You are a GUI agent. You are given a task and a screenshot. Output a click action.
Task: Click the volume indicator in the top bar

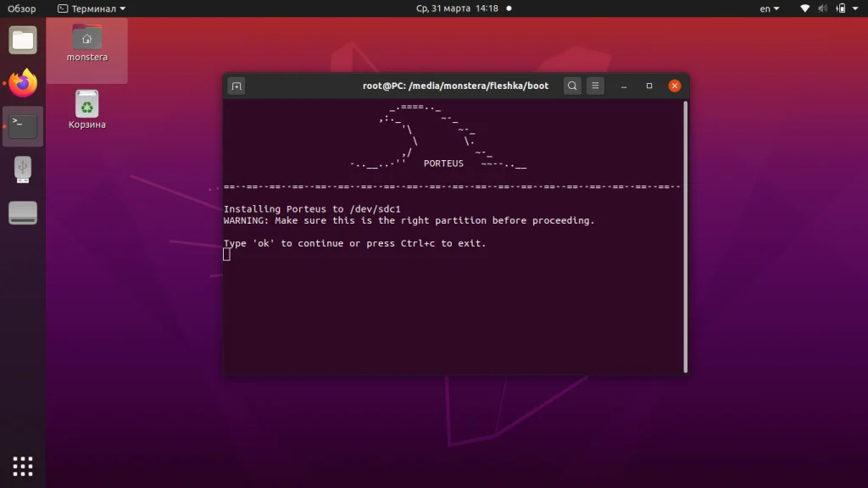pos(821,8)
